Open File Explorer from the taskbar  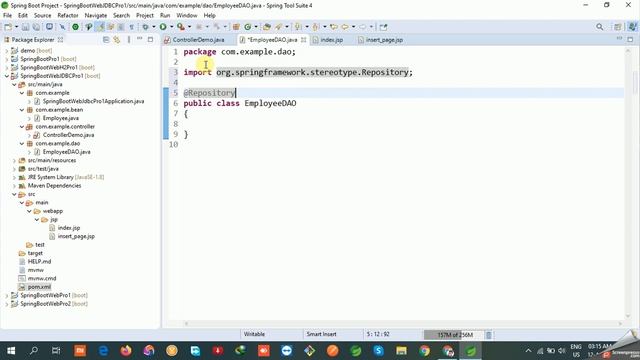click(402, 351)
